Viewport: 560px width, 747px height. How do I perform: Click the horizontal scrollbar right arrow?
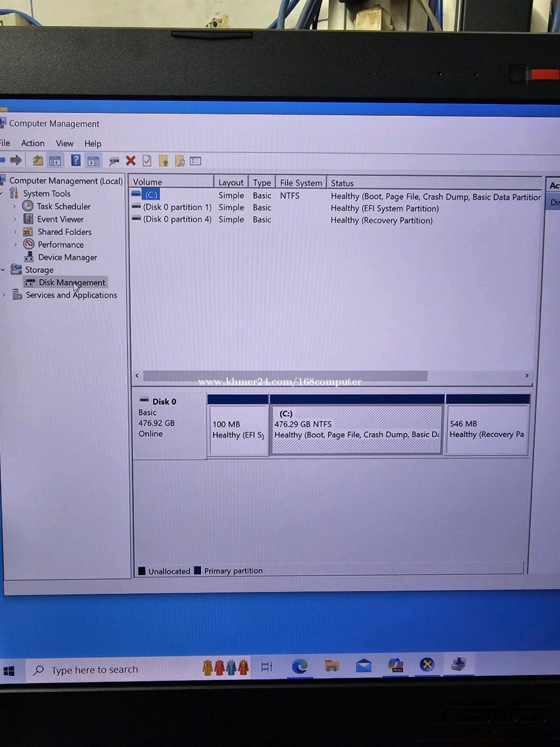pos(527,376)
